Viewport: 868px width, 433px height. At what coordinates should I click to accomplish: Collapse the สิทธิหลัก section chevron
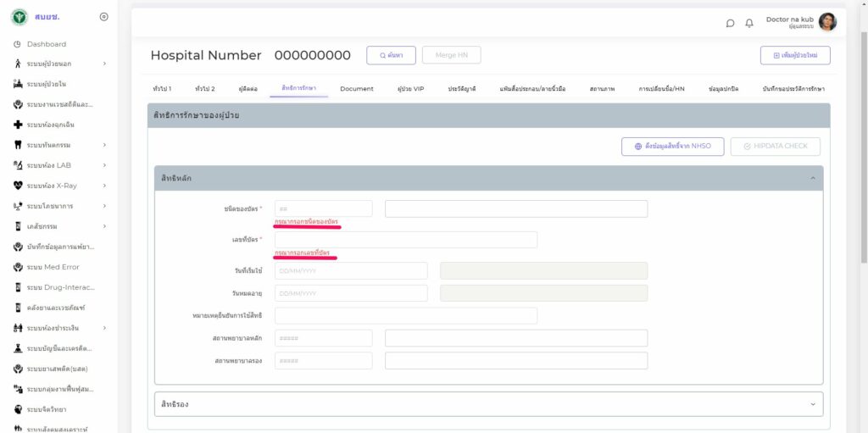click(813, 179)
